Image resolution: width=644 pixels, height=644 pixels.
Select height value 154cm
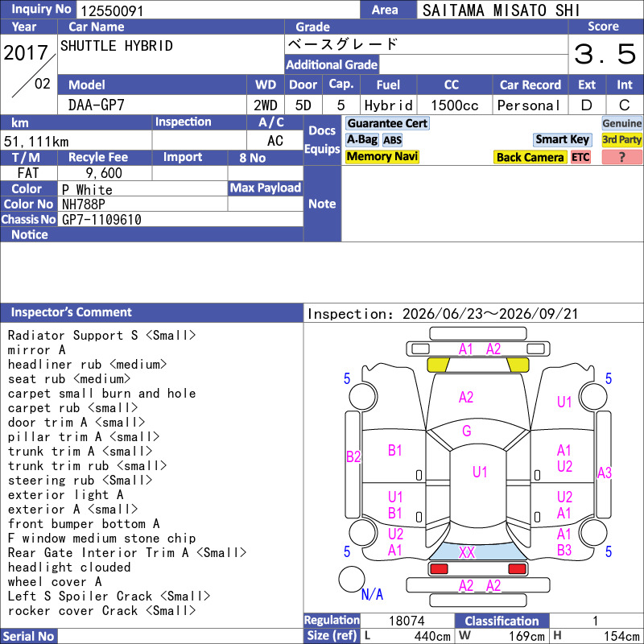pyautogui.click(x=621, y=636)
